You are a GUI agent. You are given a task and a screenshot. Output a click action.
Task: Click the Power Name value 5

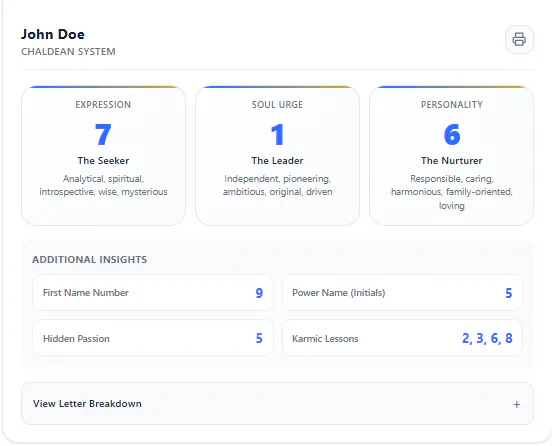[x=509, y=293]
